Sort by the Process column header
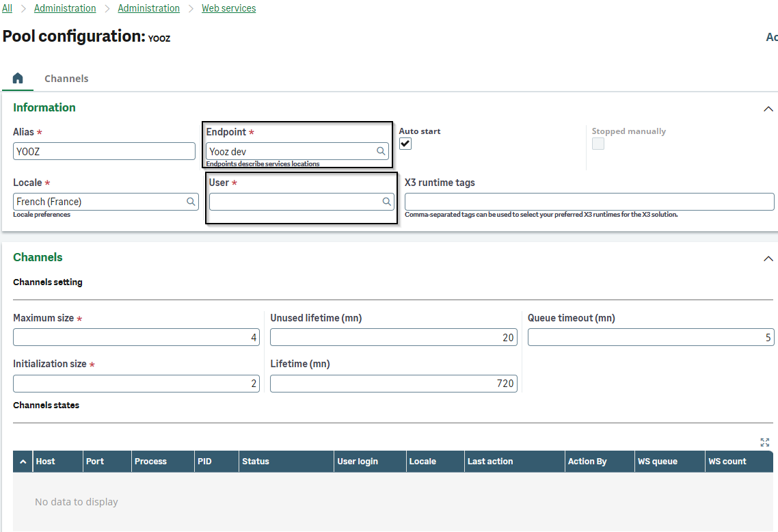 163,462
